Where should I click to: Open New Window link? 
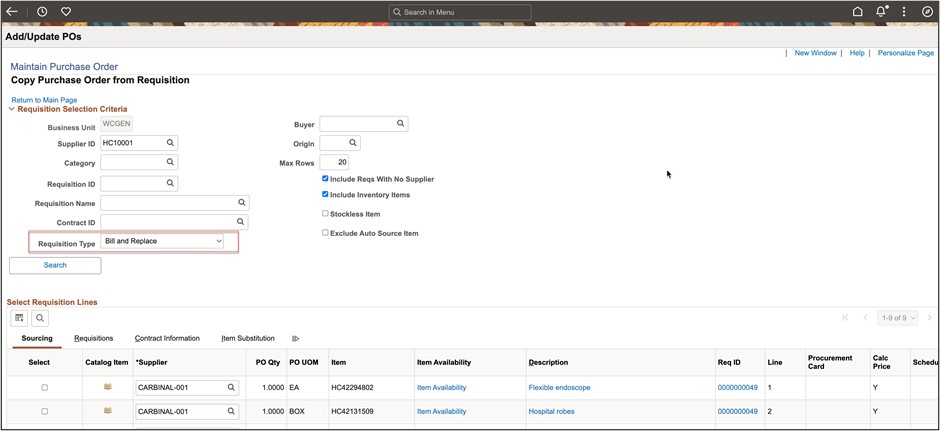tap(815, 53)
